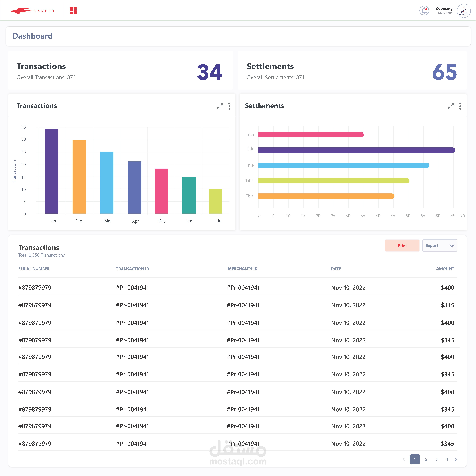Sort by Date column header

pyautogui.click(x=336, y=269)
